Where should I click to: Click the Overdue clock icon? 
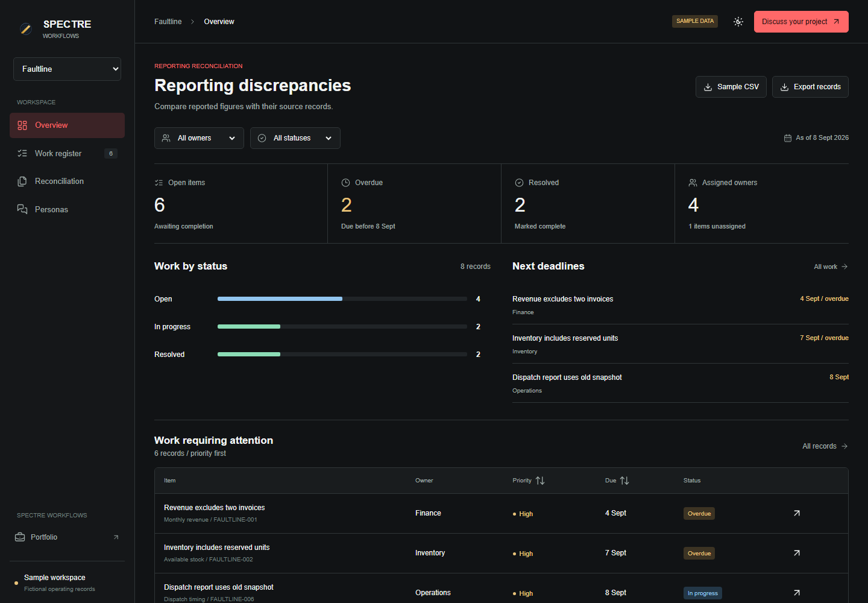(346, 183)
